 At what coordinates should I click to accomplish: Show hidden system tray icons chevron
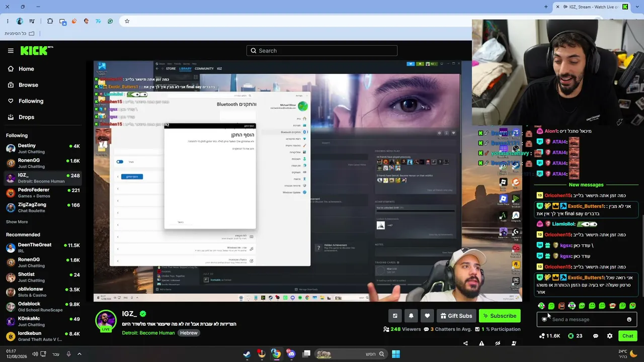pyautogui.click(x=79, y=354)
